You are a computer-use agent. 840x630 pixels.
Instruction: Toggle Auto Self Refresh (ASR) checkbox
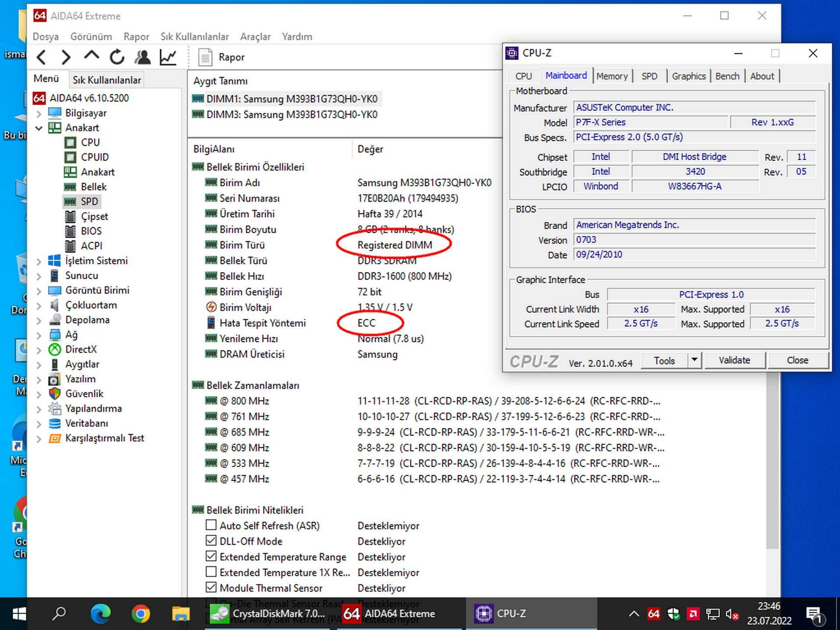click(x=211, y=525)
